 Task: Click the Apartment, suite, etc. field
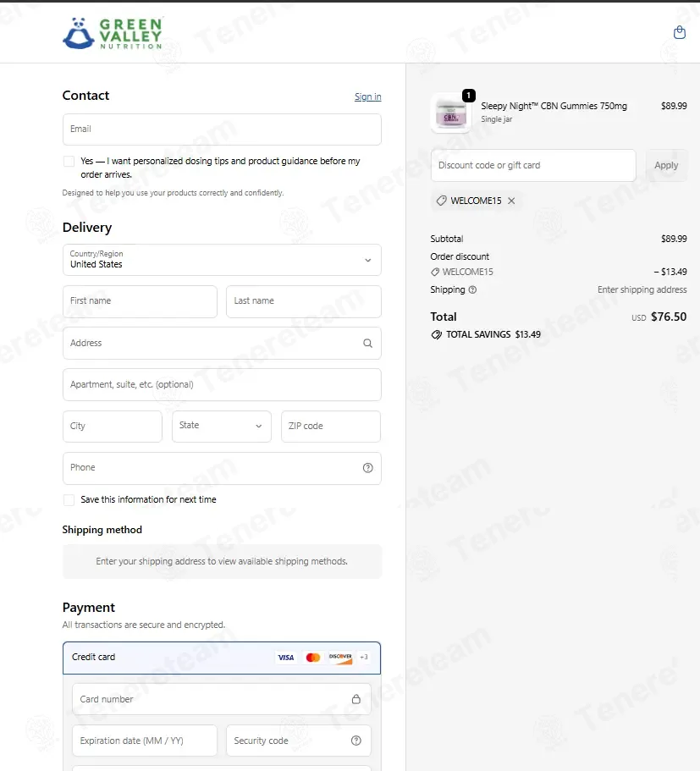tap(222, 384)
